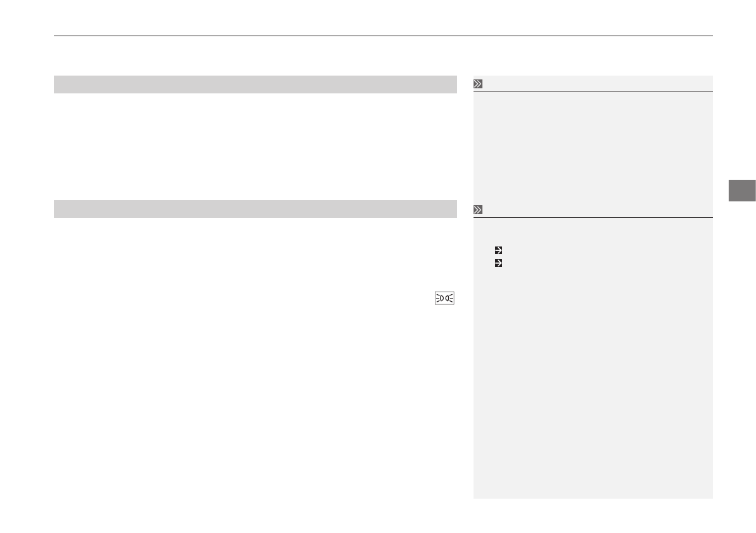Click the lower double-chevron icon in the sidebar

coord(478,210)
